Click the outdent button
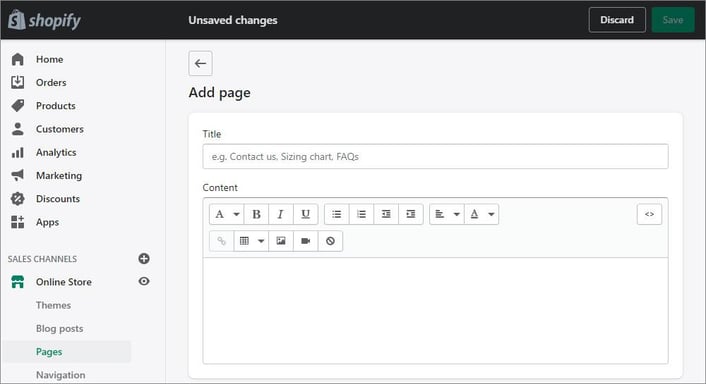 pos(386,214)
